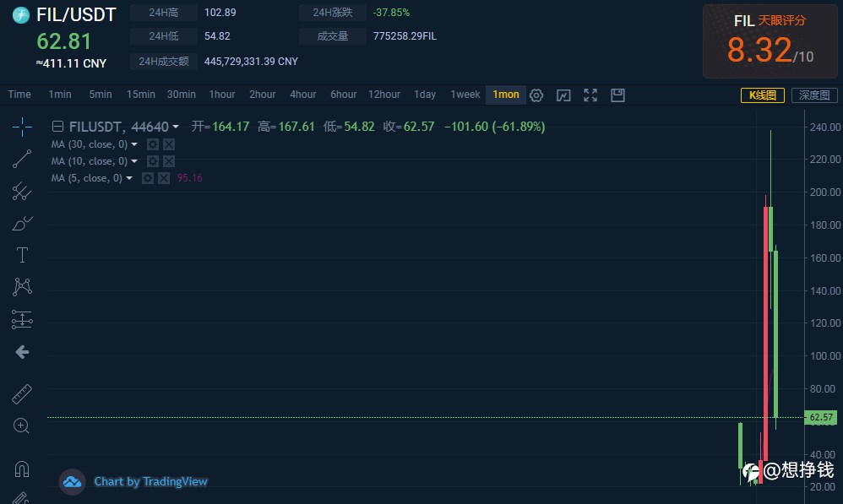Select the trend line drawing tool

tap(22, 159)
